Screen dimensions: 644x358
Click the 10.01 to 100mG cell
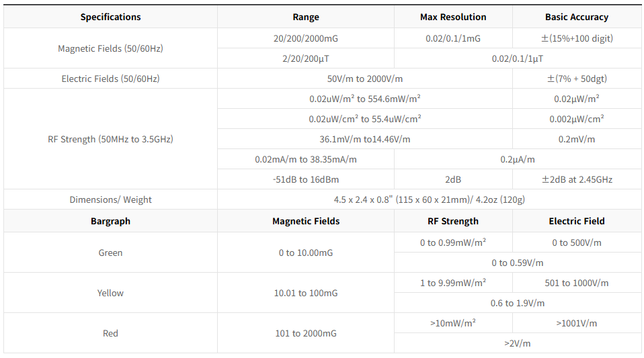tap(306, 293)
